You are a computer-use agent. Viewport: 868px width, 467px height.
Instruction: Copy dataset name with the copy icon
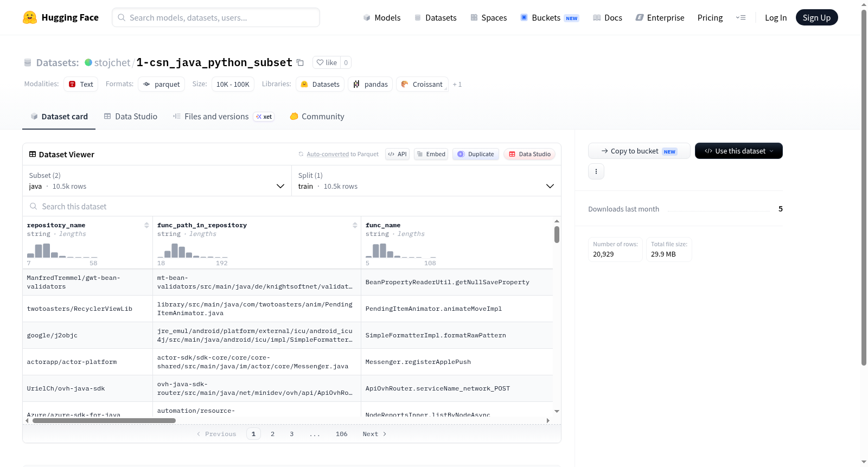pyautogui.click(x=300, y=62)
